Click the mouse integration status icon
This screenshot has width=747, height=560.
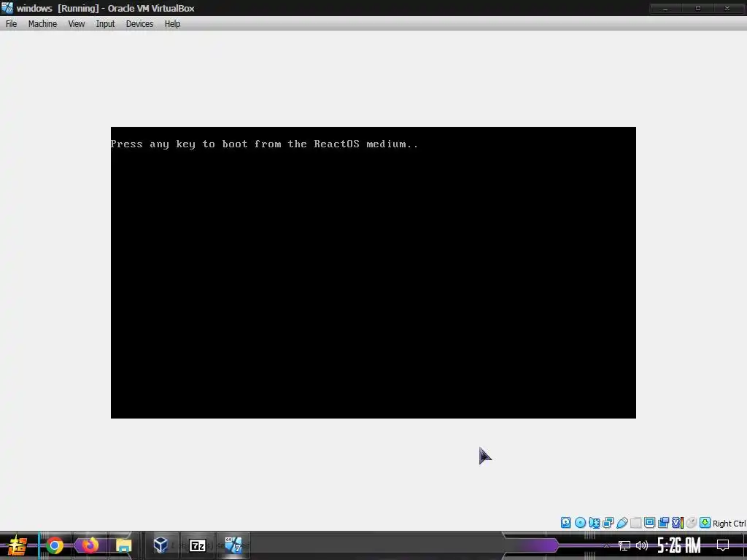point(692,523)
